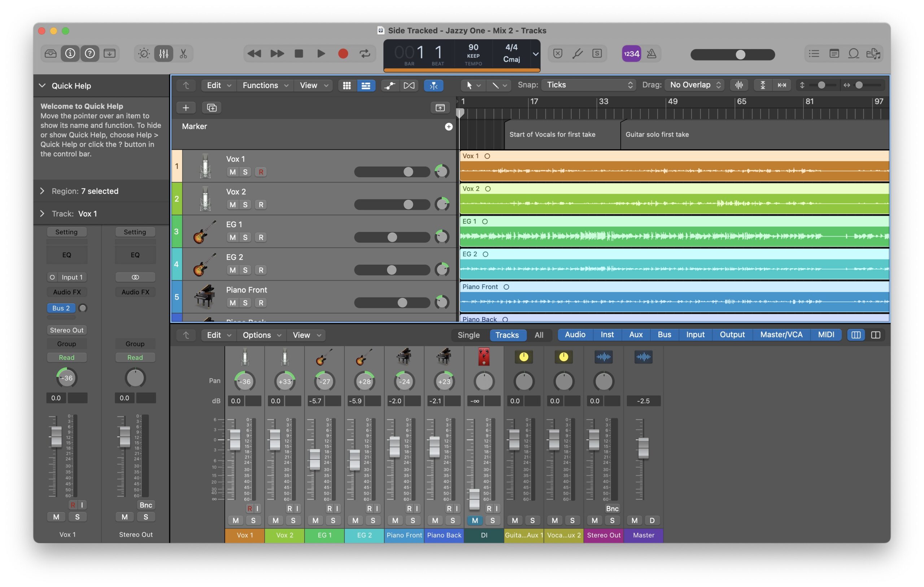The width and height of the screenshot is (924, 587).
Task: Open the Drag No Overlap dropdown
Action: point(695,85)
